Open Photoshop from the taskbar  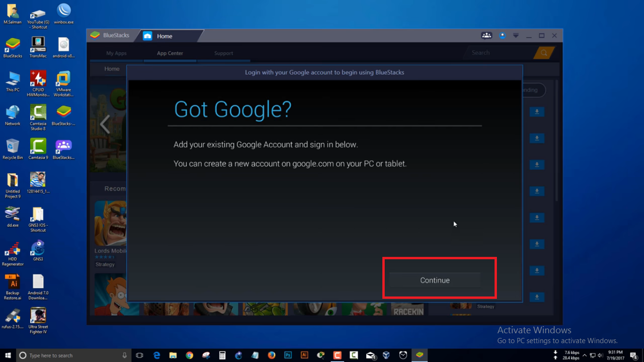tap(288, 355)
